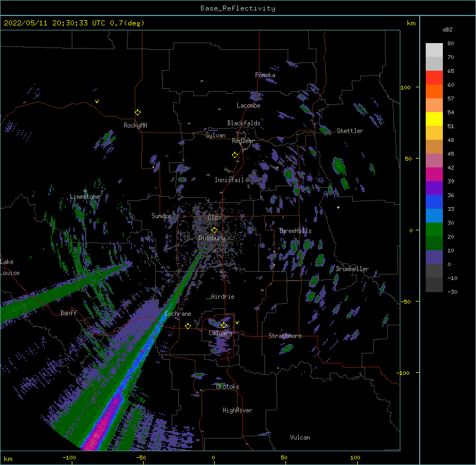Click the HighRiver town label
The image size is (476, 465).
click(237, 410)
